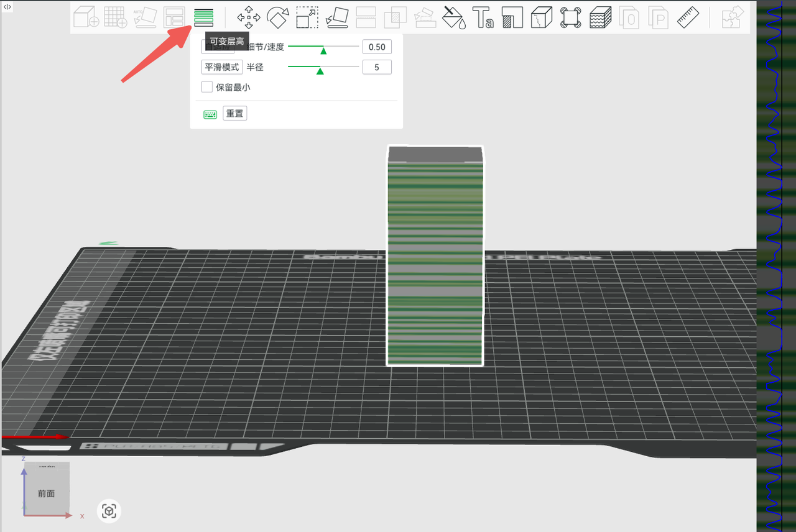
Task: Click the green keyboard shortcuts icon
Action: click(x=210, y=114)
